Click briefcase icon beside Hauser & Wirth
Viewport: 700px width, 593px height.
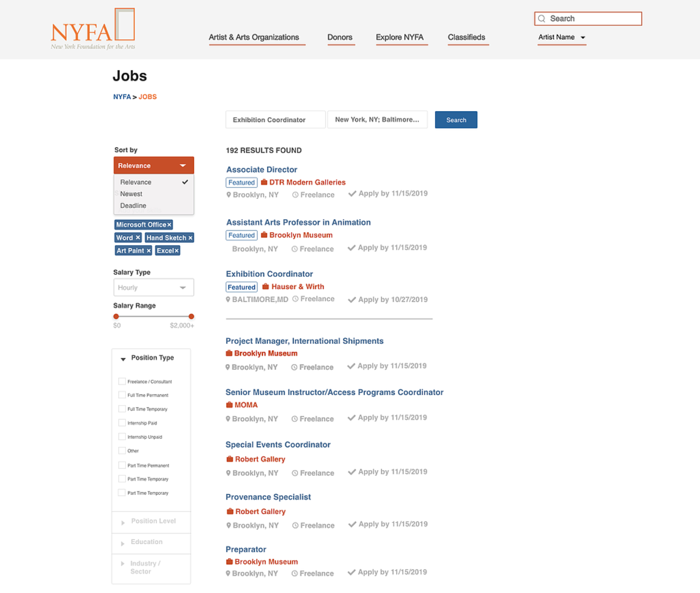tap(266, 287)
